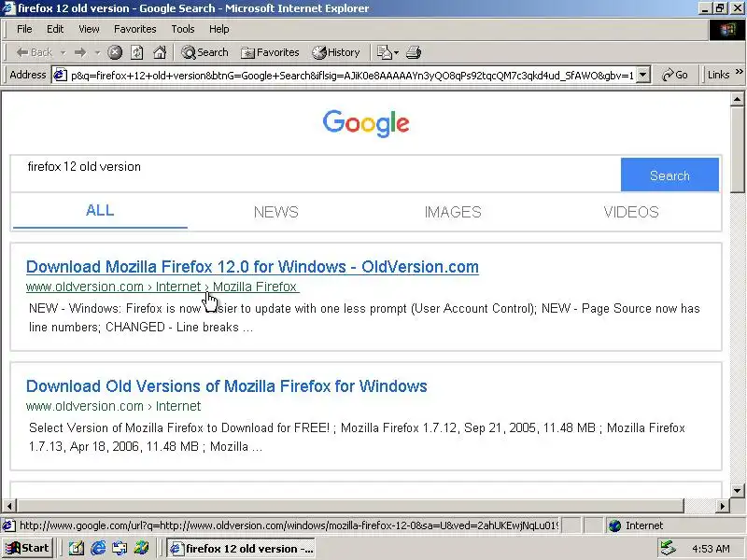Expand the Edit button dropdown arrow
The height and width of the screenshot is (560, 747).
click(x=396, y=52)
